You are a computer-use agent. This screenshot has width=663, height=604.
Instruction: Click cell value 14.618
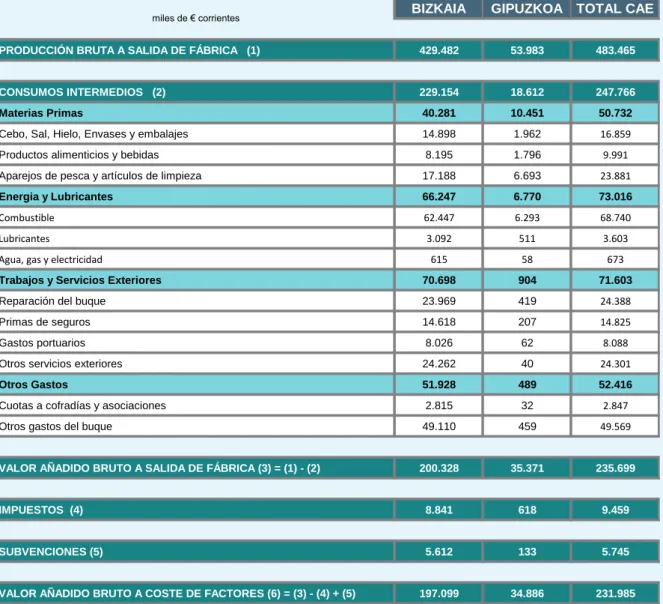439,322
